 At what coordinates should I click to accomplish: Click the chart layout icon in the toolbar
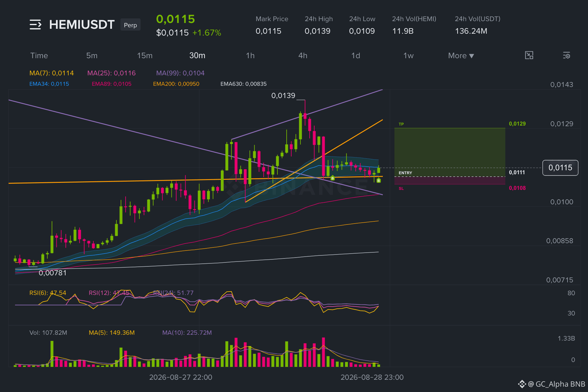(529, 55)
